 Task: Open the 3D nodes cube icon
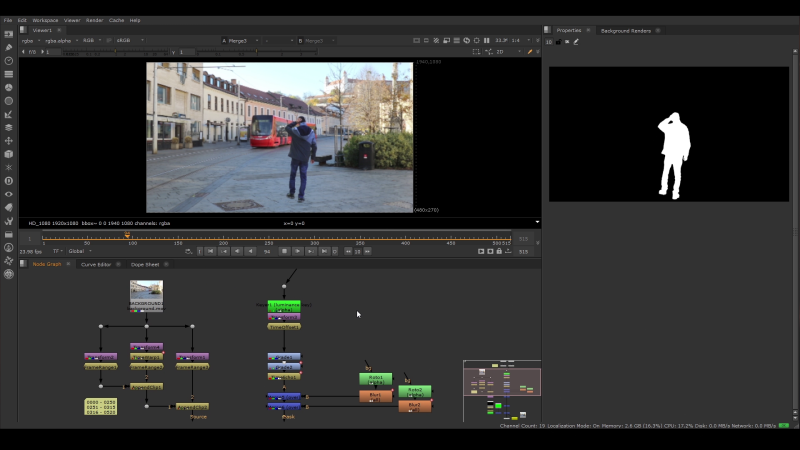click(9, 154)
